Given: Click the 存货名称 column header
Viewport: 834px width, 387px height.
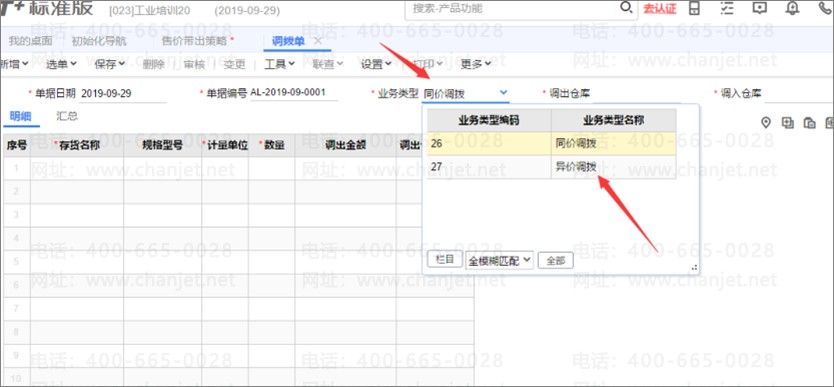Looking at the screenshot, I should pyautogui.click(x=77, y=146).
